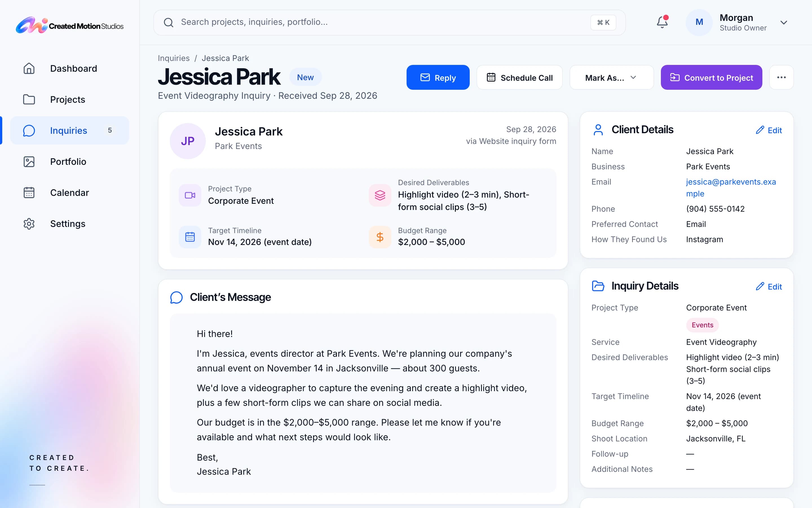Viewport: 812px width, 508px height.
Task: Click the jessica@parkevents email link
Action: (x=731, y=188)
